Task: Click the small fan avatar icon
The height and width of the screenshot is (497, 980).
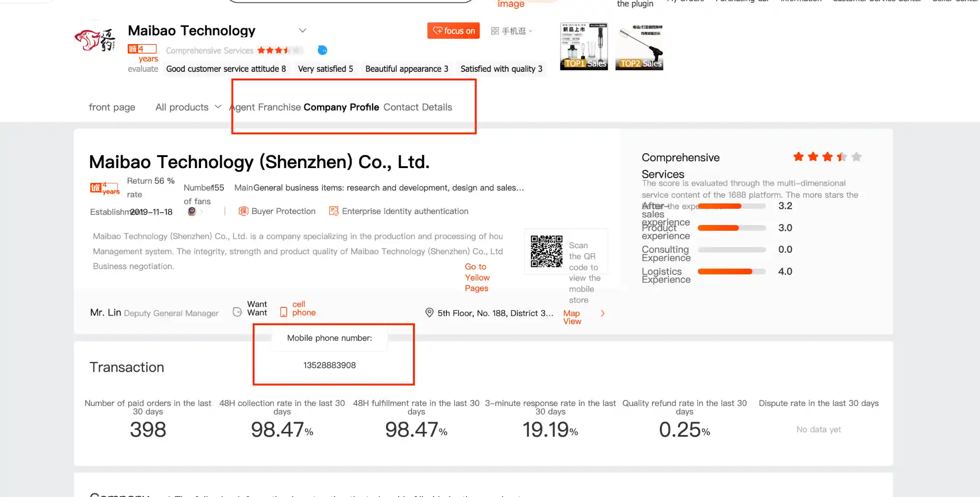Action: [192, 212]
